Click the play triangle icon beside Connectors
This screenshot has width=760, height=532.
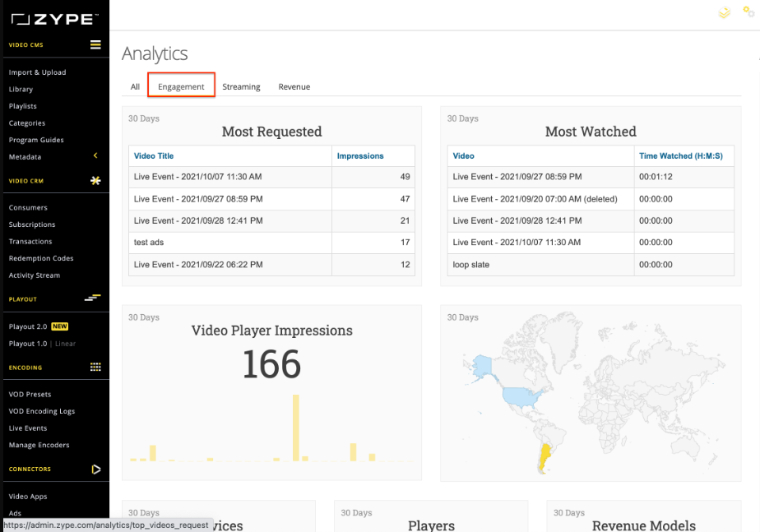(96, 469)
